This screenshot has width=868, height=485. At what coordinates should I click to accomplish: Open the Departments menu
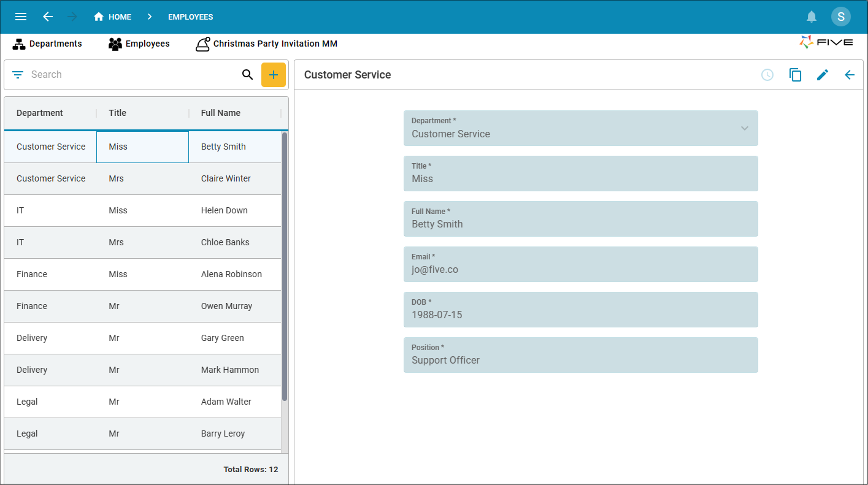[47, 44]
